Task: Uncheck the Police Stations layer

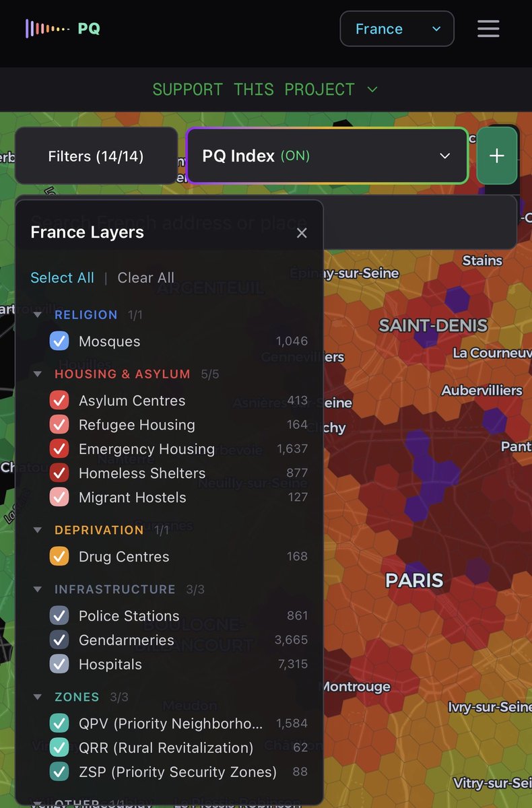Action: tap(59, 616)
